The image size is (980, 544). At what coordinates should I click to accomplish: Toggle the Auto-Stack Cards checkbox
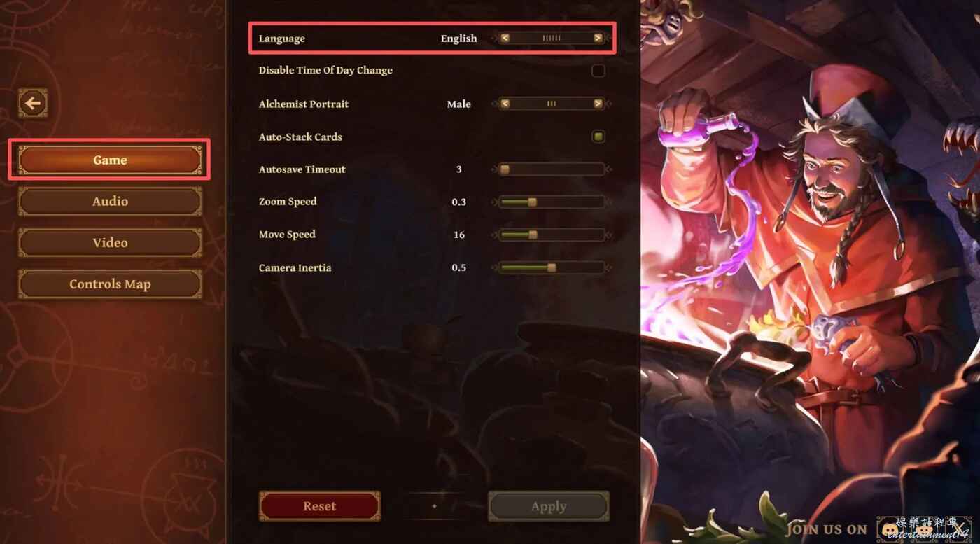pyautogui.click(x=598, y=137)
